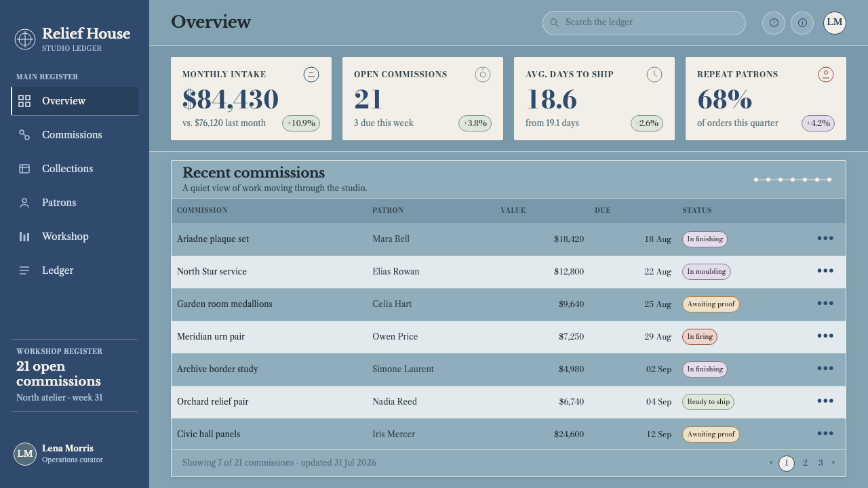Screen dimensions: 868x488
Task: Click the Search the ledger field
Action: tap(644, 23)
